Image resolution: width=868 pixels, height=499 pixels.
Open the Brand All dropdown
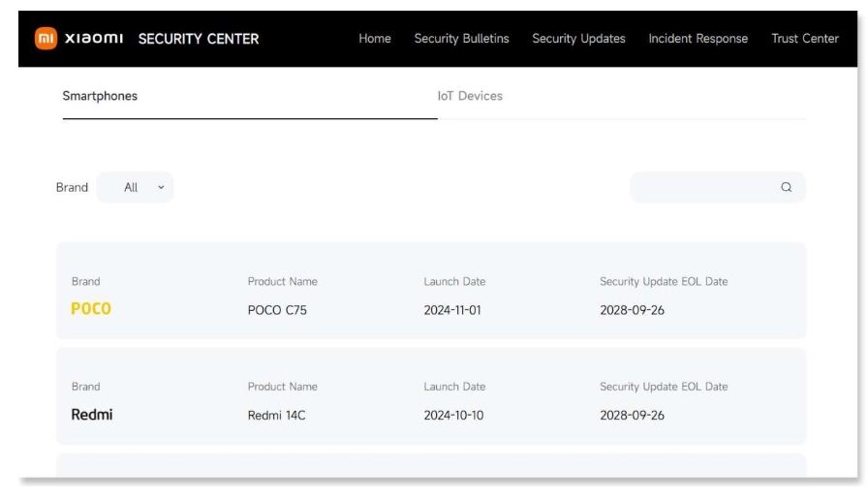(135, 187)
